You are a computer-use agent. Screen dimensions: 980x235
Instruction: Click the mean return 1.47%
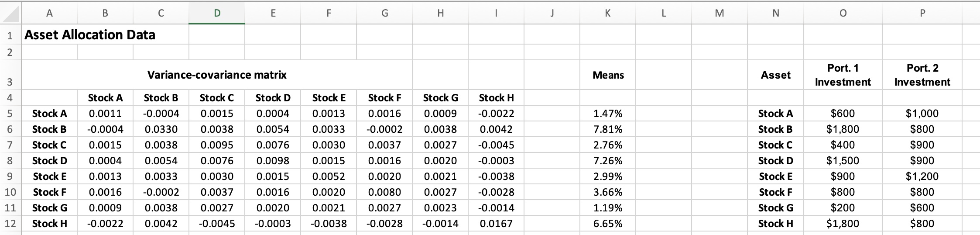click(608, 114)
